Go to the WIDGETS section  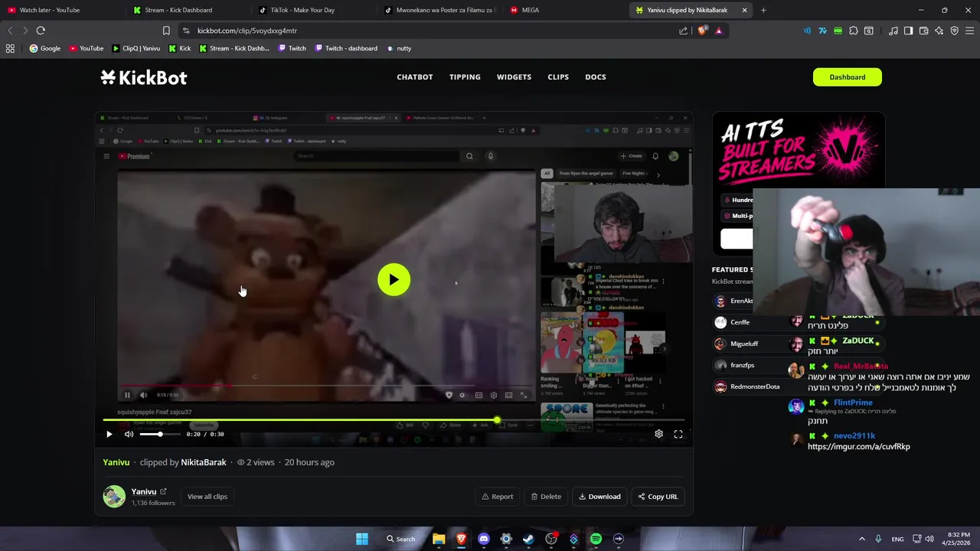(x=514, y=77)
